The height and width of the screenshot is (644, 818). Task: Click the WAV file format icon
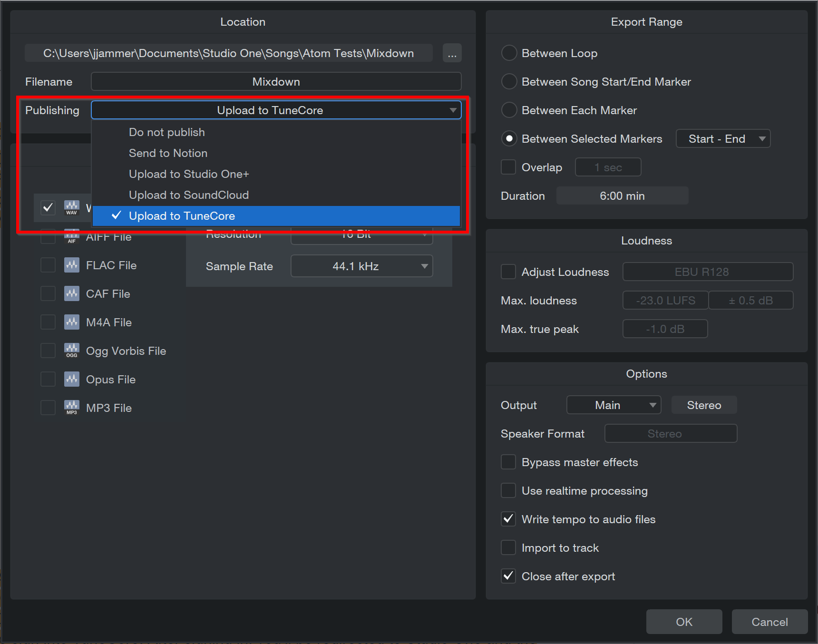point(72,208)
